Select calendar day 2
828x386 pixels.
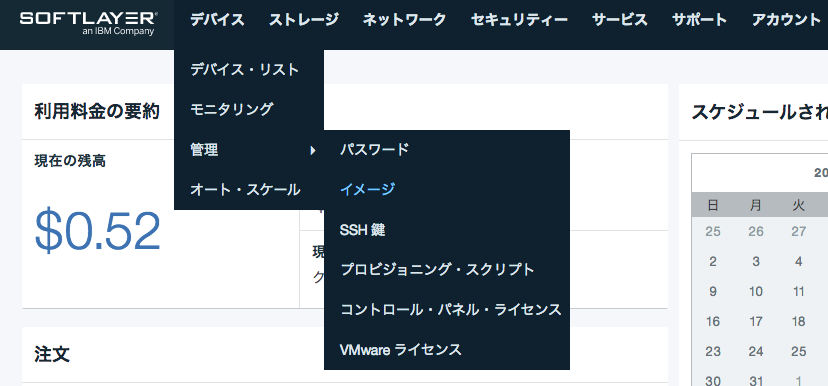[713, 261]
